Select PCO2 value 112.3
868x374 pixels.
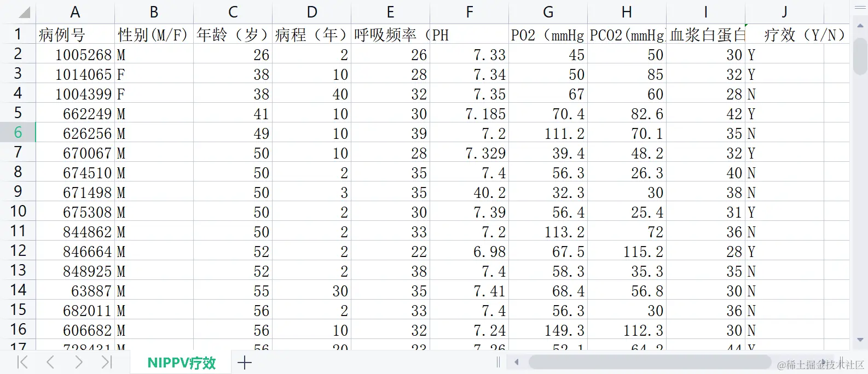[x=627, y=330]
